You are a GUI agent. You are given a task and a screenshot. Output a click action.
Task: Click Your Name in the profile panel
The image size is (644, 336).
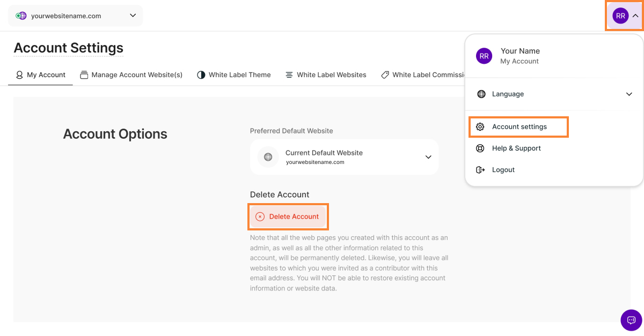520,51
